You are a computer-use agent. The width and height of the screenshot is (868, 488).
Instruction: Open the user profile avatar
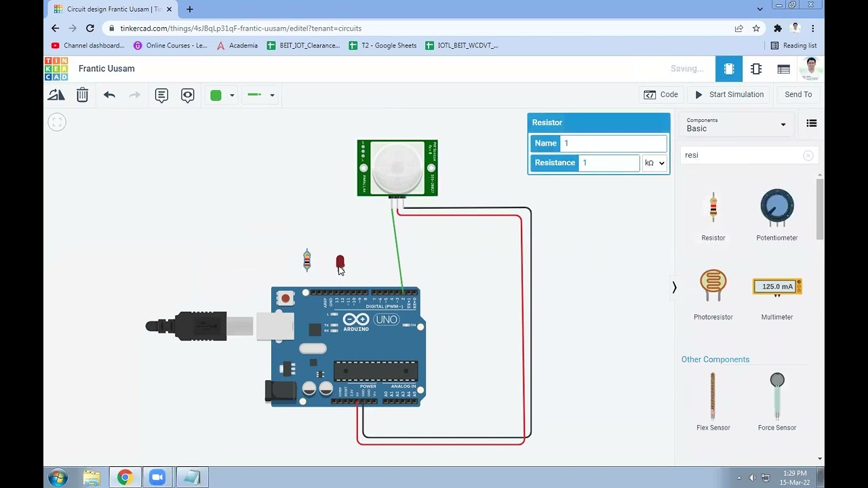(811, 68)
